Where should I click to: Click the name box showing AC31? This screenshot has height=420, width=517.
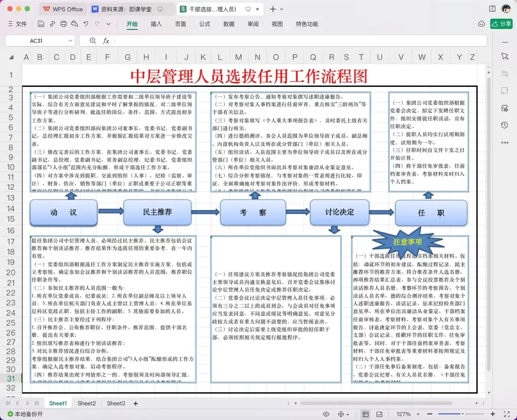click(36, 40)
